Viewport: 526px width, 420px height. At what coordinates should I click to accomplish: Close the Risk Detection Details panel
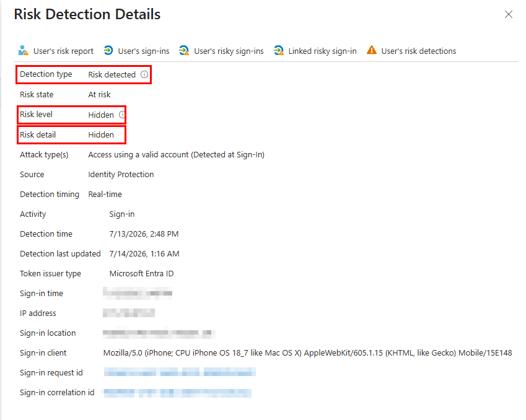click(509, 14)
